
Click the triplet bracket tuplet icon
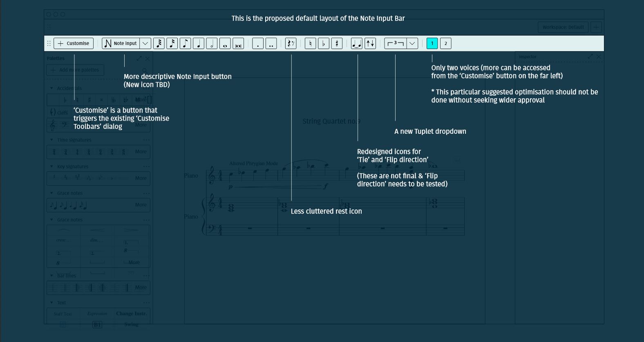396,43
